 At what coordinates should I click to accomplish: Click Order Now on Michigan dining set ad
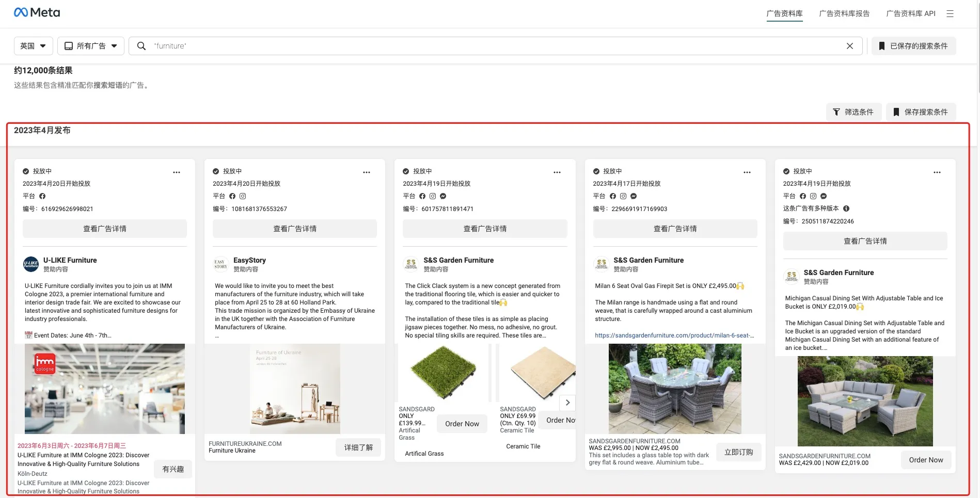pos(926,460)
